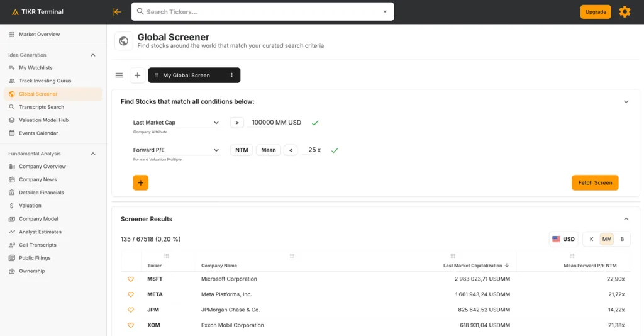Go to Valuation Model Hub
This screenshot has width=644, height=336.
(x=43, y=120)
